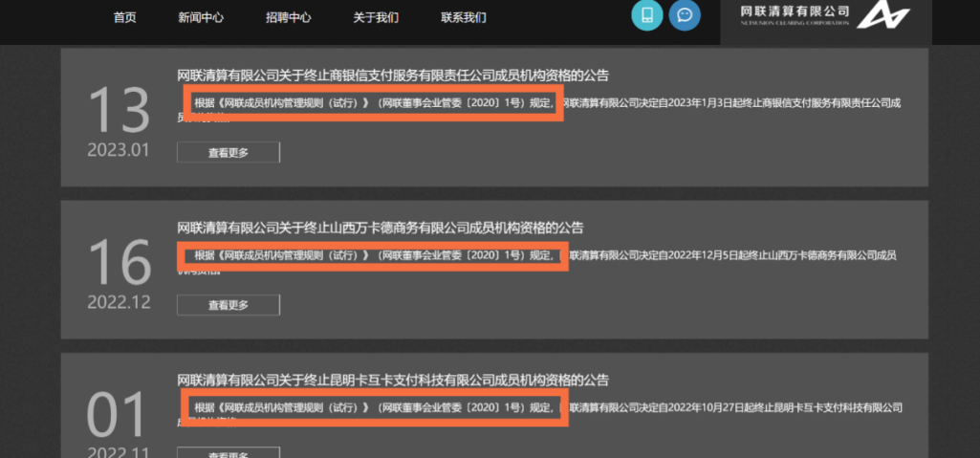The image size is (980, 458).
Task: Open announcement title about 山西万卡德商务有限公司
Action: tap(381, 229)
